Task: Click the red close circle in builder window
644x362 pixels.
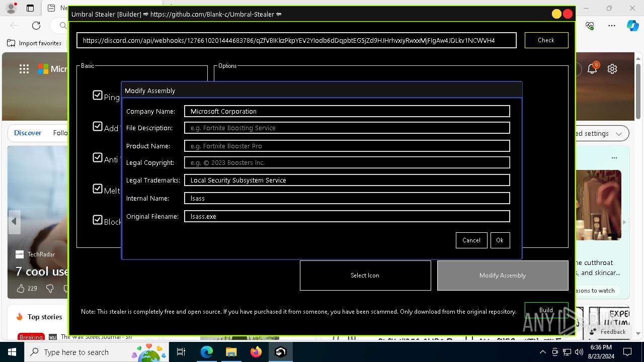Action: (568, 14)
